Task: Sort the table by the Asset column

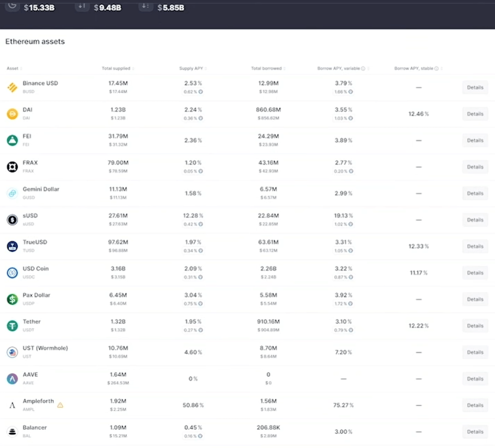Action: (15, 69)
